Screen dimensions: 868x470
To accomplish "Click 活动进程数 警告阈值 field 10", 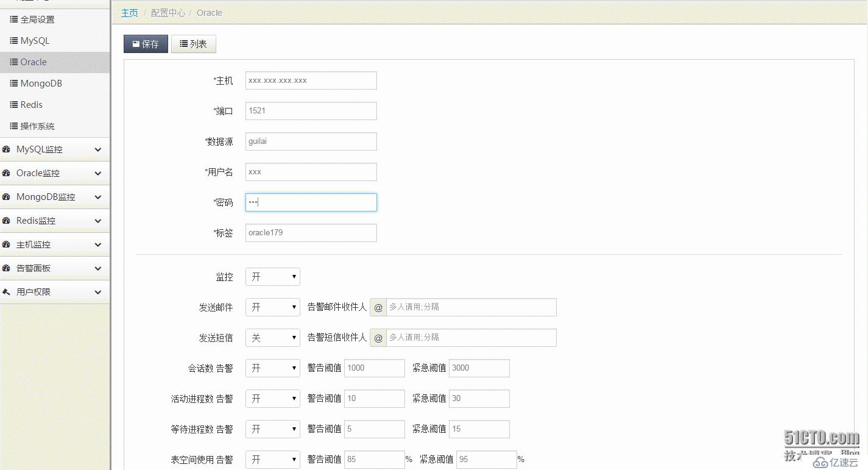I will pos(375,399).
